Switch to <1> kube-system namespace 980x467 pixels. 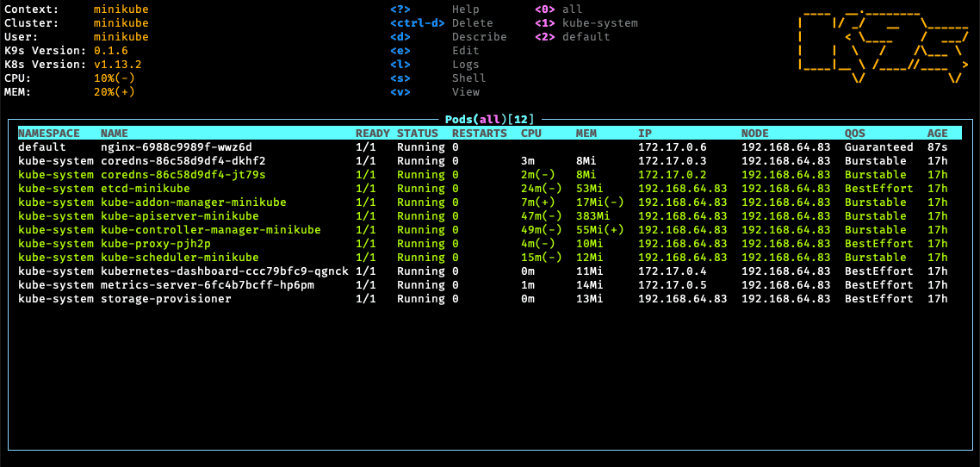[x=586, y=23]
